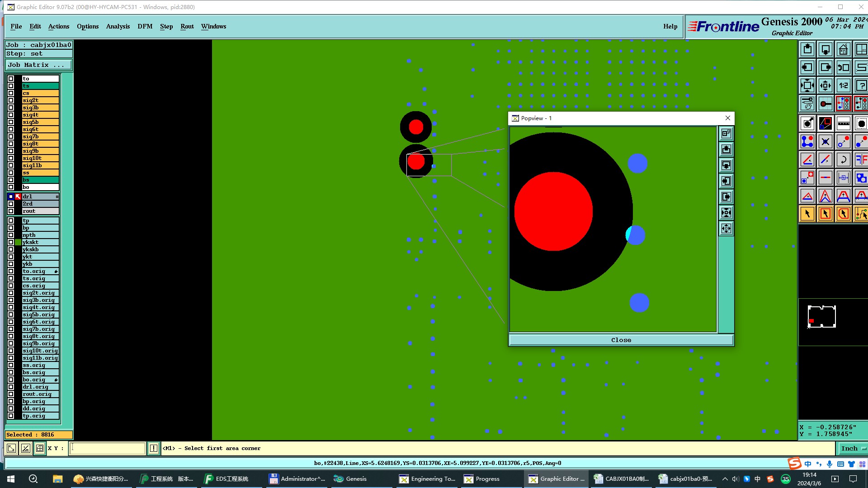Viewport: 868px width, 488px height.
Task: Select the arrow pointer select tool
Action: coord(807,214)
